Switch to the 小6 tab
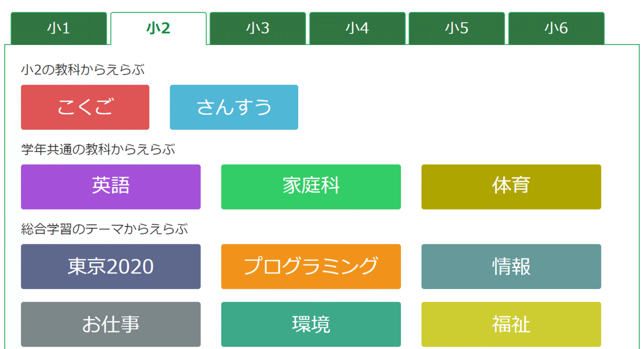Screen dimensions: 644x349 [x=556, y=28]
